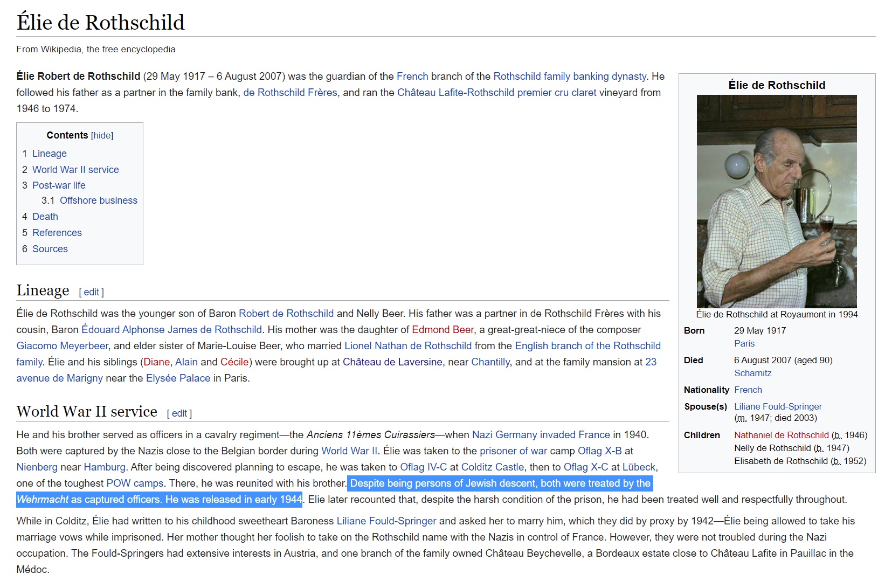
Task: Follow the Paris birthplace link in infobox
Action: click(744, 344)
